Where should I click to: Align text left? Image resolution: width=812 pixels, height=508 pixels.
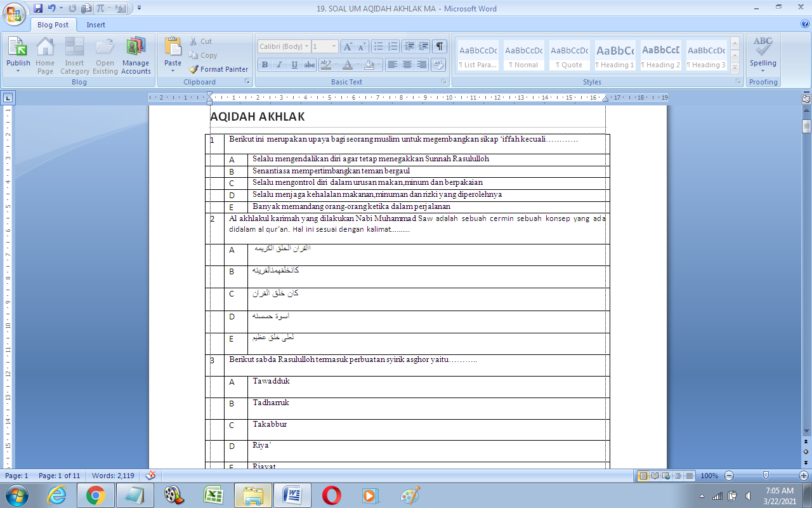[x=393, y=65]
